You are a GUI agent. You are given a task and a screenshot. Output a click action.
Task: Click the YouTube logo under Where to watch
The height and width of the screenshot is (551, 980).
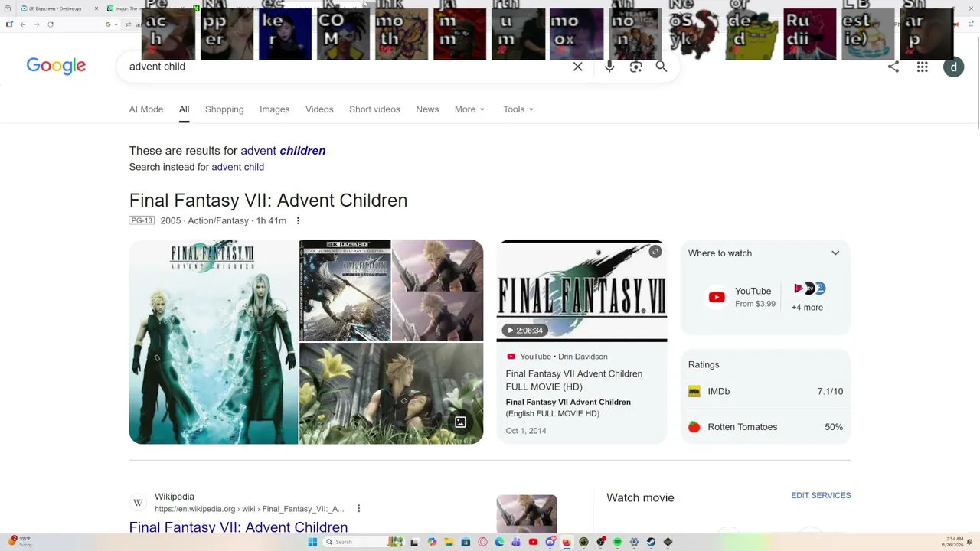tap(717, 297)
